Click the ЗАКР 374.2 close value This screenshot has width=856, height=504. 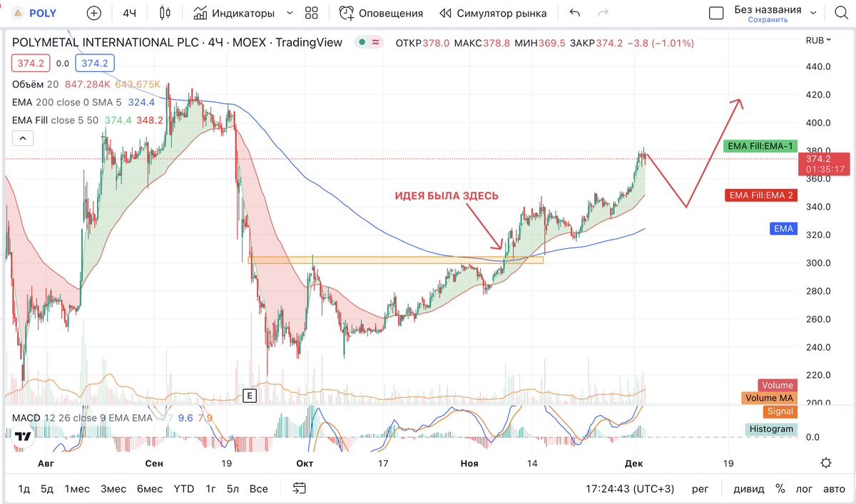coord(595,43)
